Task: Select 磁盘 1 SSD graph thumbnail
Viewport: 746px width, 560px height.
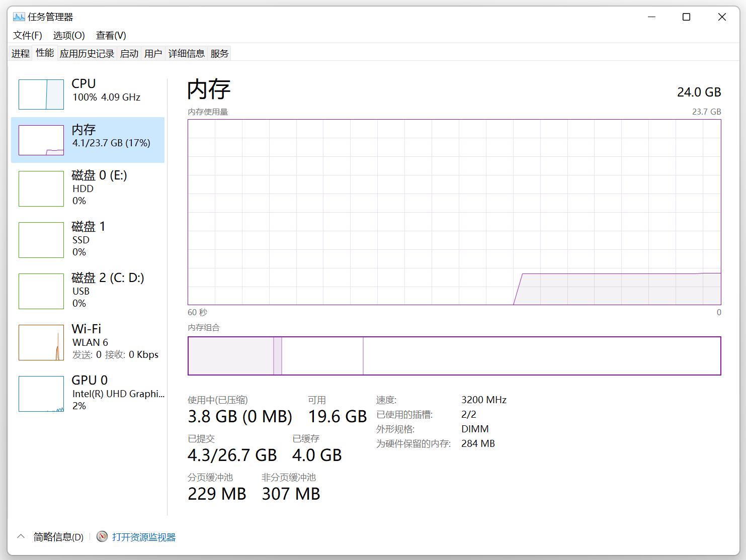Action: 41,240
